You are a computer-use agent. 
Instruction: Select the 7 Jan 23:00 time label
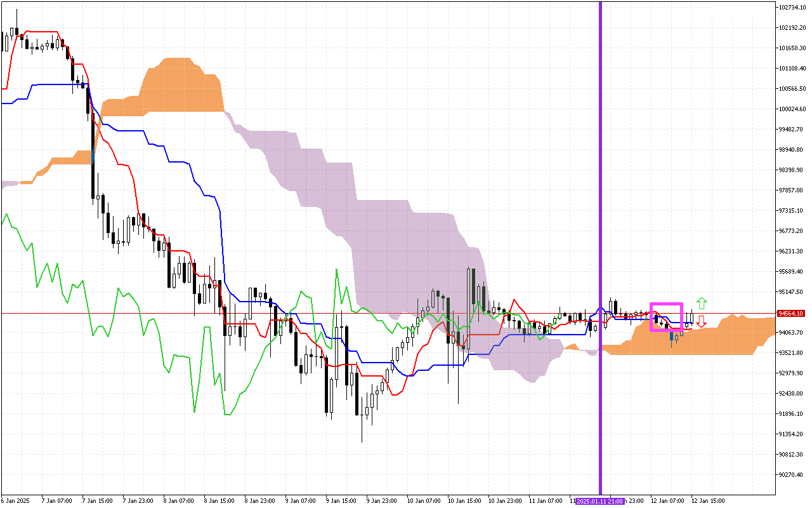click(138, 501)
